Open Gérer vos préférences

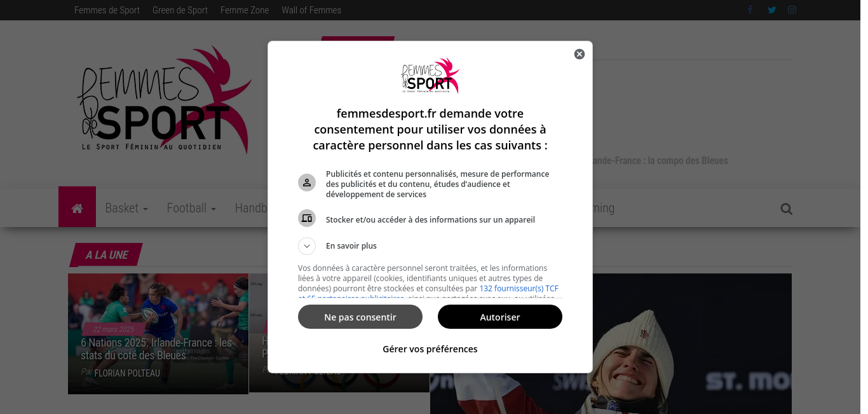pyautogui.click(x=430, y=349)
